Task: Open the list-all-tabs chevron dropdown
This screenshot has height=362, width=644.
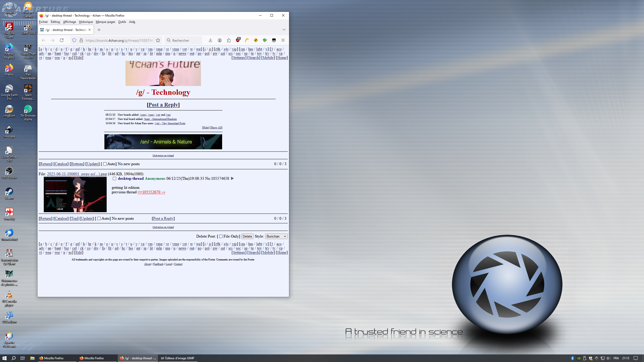Action: point(284,30)
